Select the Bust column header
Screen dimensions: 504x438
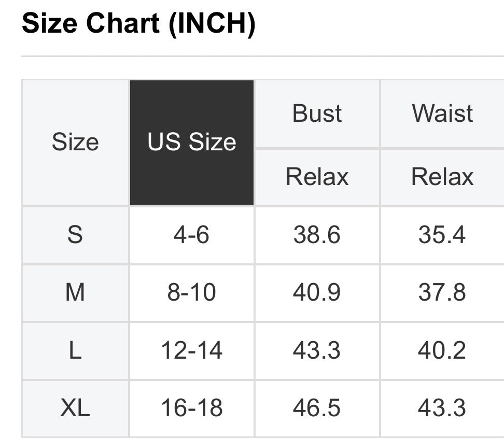coord(317,114)
